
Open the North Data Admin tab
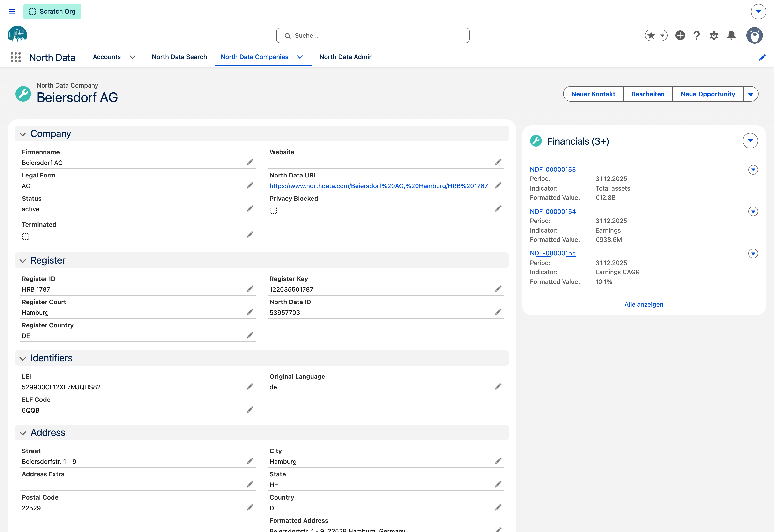click(346, 57)
